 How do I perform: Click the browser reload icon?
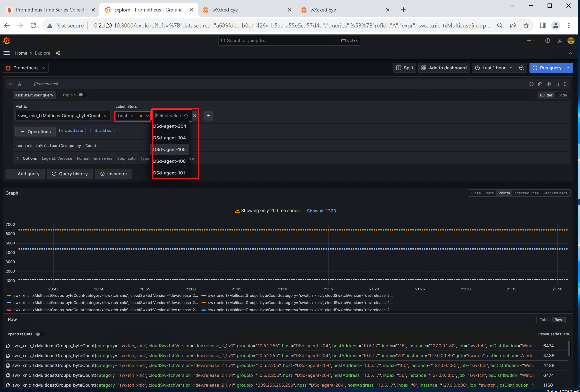(33, 25)
